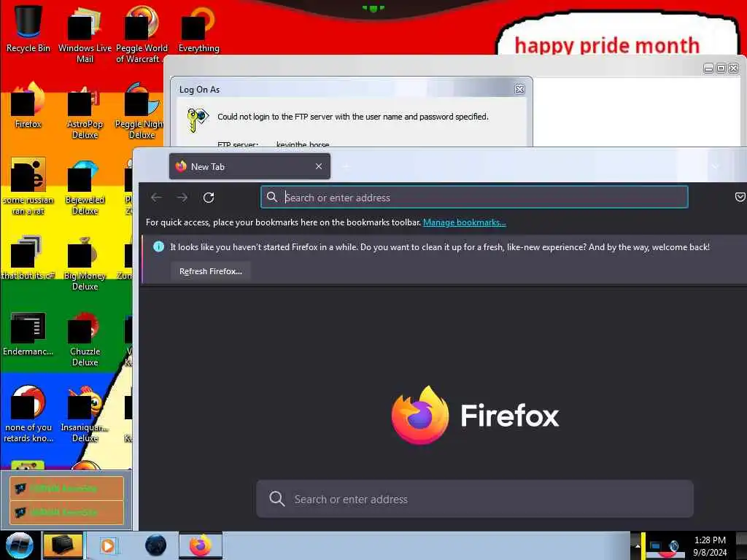
Task: Reload the current Firefox page
Action: (209, 198)
